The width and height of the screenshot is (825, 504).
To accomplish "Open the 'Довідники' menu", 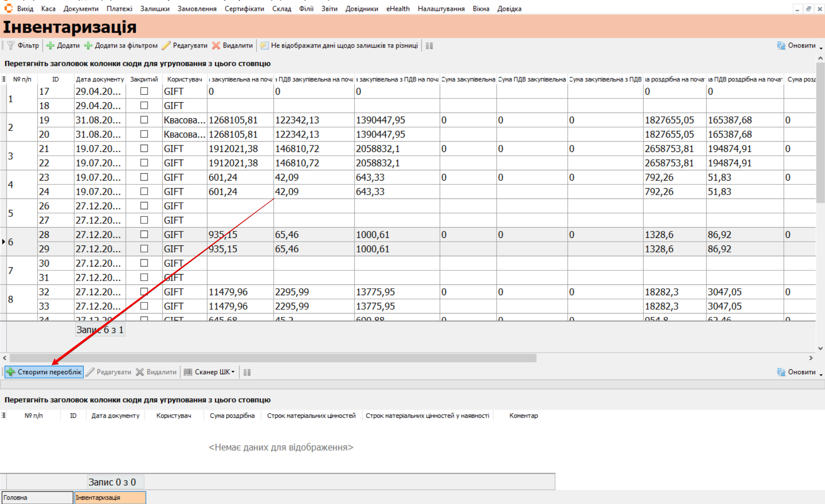I will 361,8.
